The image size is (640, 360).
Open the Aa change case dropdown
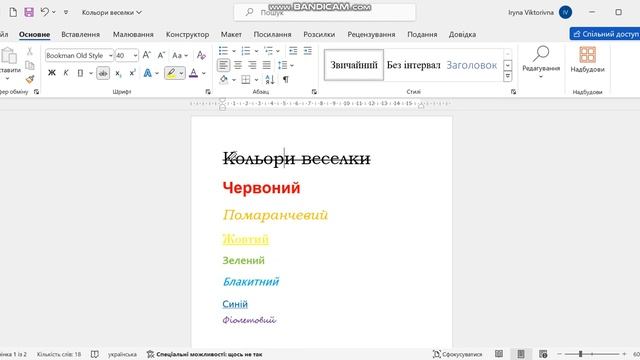[180, 55]
